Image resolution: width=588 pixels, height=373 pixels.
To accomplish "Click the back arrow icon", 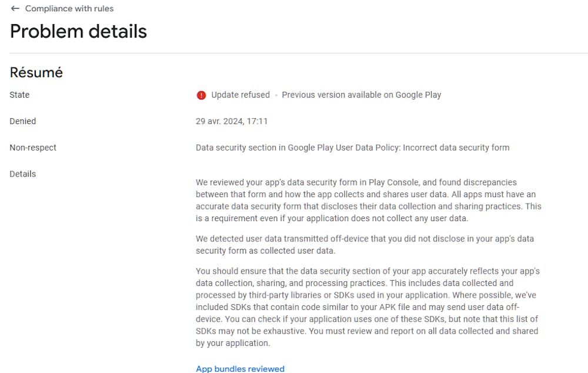I will pyautogui.click(x=15, y=9).
